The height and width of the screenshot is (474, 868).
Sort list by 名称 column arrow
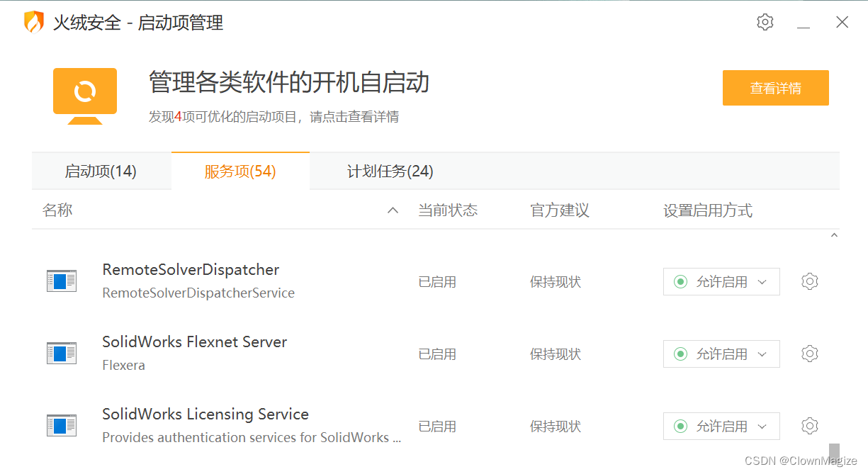coord(393,210)
